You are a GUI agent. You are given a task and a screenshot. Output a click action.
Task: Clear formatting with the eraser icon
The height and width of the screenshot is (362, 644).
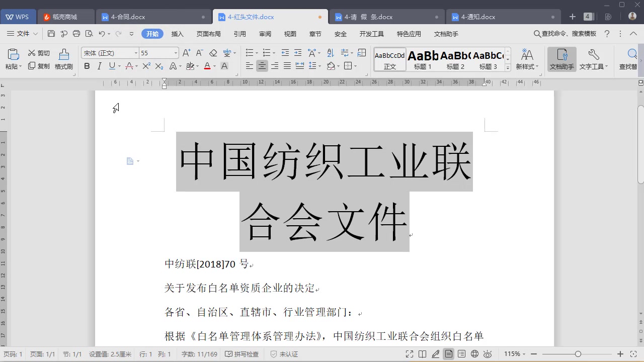[213, 53]
